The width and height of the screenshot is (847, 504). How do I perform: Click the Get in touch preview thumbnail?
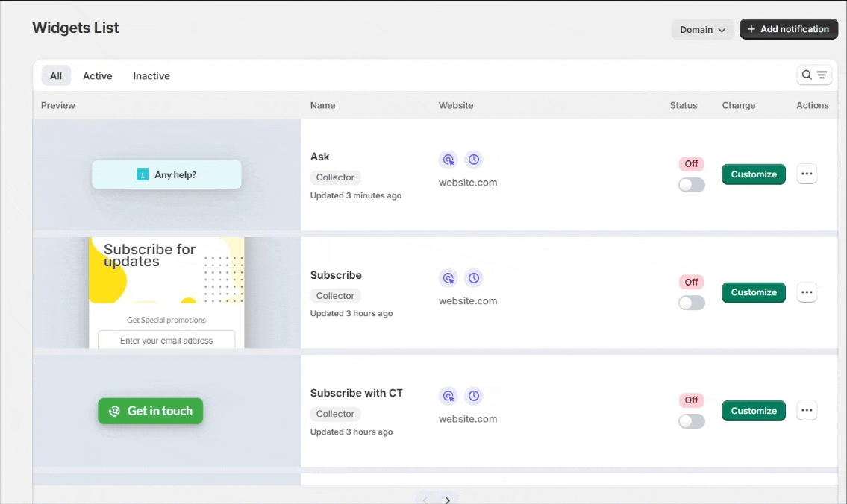tap(150, 411)
